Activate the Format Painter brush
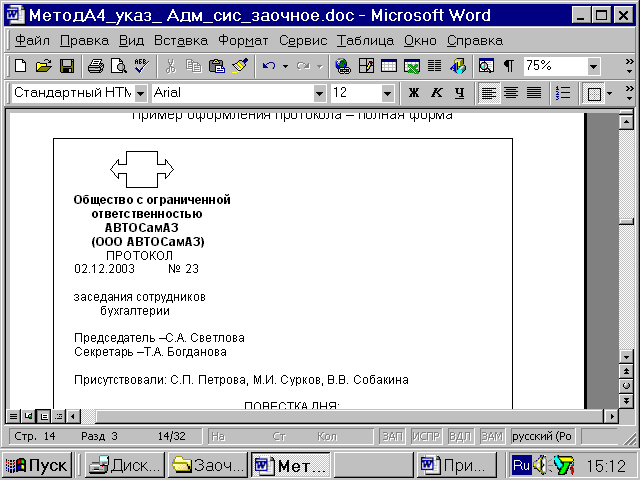The height and width of the screenshot is (480, 640). (x=240, y=66)
